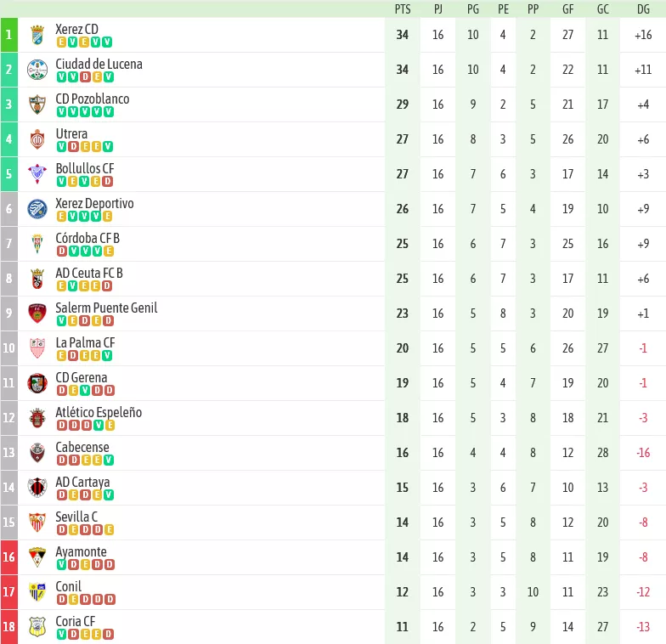The height and width of the screenshot is (644, 666).
Task: Open the La Palma CF team link
Action: (85, 342)
